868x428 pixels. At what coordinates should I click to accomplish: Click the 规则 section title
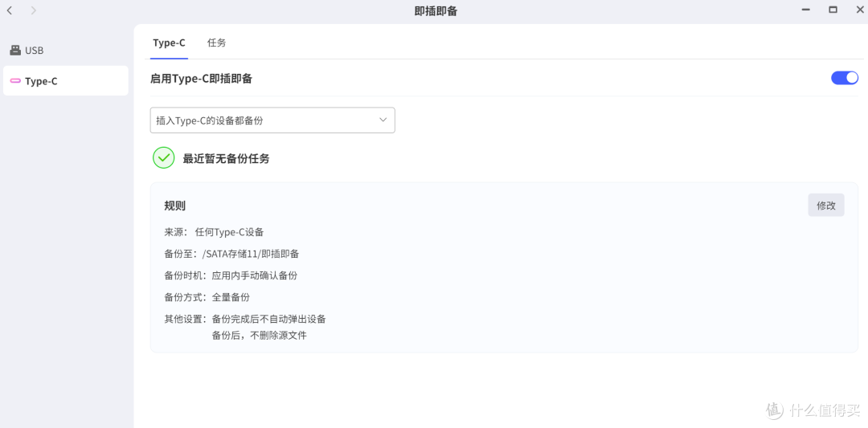[x=175, y=206]
